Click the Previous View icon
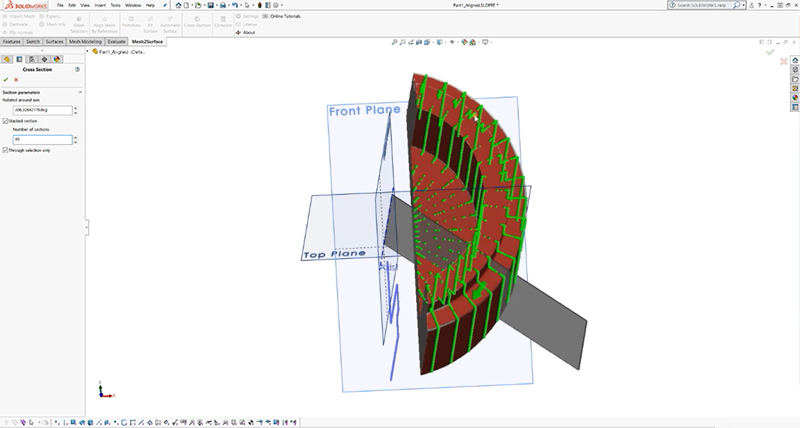Screen dimensions: 800x428 (x=411, y=42)
